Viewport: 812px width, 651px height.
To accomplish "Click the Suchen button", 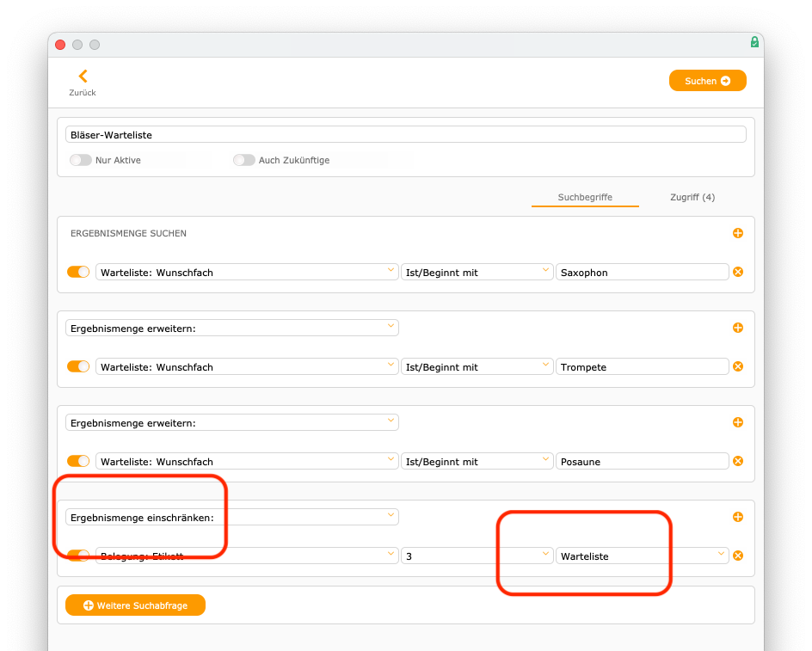I will [x=707, y=81].
